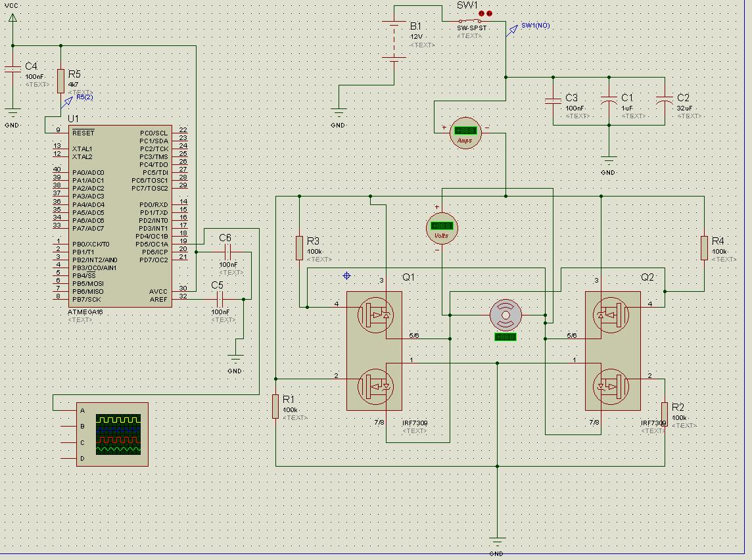Image resolution: width=752 pixels, height=560 pixels.
Task: Select resistor R3 100k
Action: (x=299, y=248)
